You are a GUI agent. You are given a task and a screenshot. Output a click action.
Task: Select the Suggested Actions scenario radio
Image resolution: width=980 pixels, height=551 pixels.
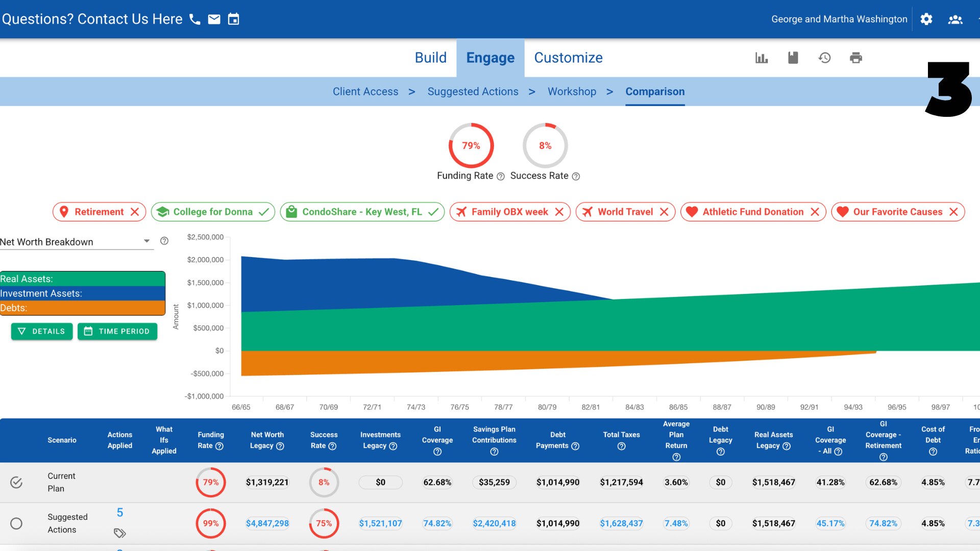pyautogui.click(x=16, y=523)
